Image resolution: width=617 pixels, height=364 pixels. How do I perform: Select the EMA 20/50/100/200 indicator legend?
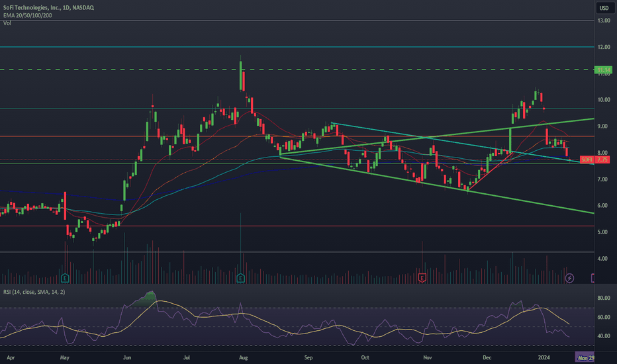28,15
